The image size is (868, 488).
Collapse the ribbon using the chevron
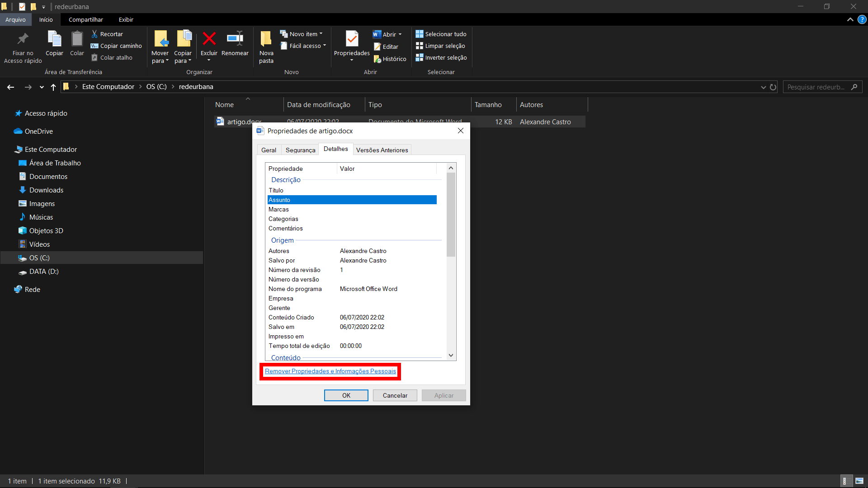coord(850,19)
